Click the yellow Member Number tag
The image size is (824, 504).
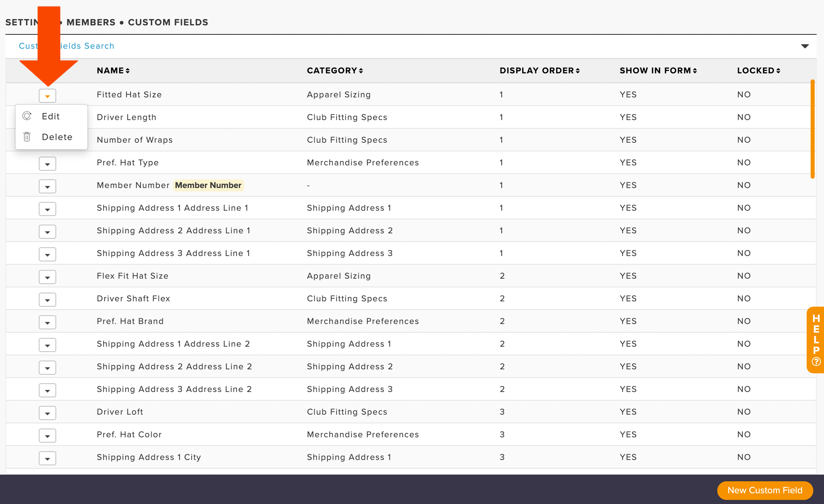point(208,185)
